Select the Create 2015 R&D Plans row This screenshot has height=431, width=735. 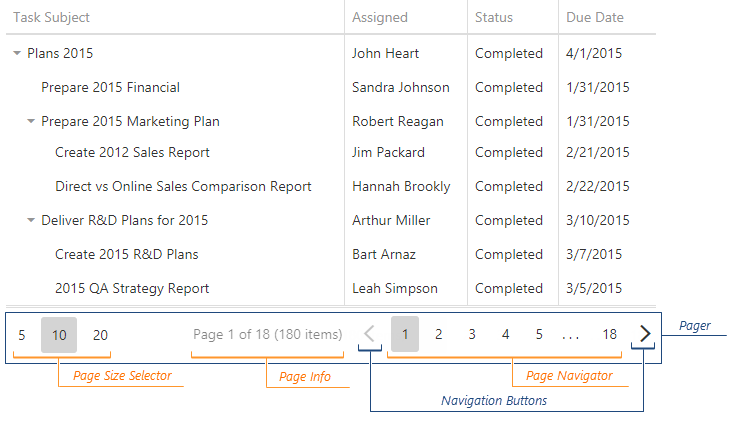click(x=127, y=254)
